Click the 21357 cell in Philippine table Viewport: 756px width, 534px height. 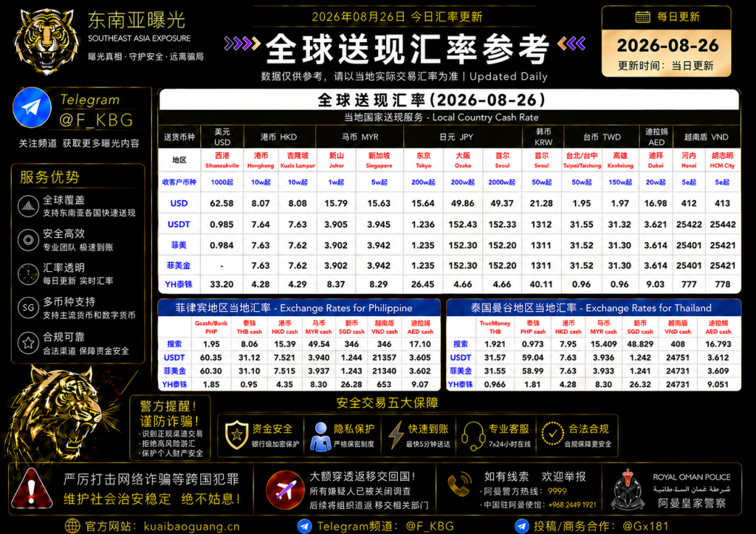384,357
